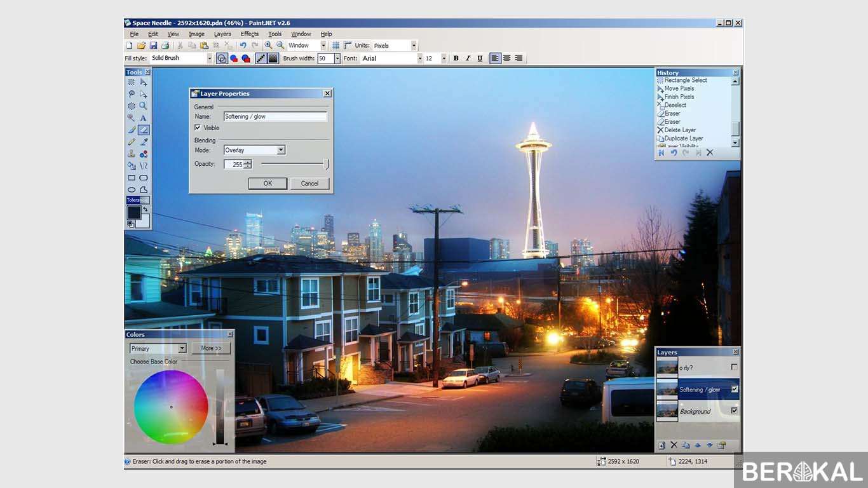The width and height of the screenshot is (868, 488).
Task: Select the Freeform Shape tool
Action: pyautogui.click(x=144, y=190)
